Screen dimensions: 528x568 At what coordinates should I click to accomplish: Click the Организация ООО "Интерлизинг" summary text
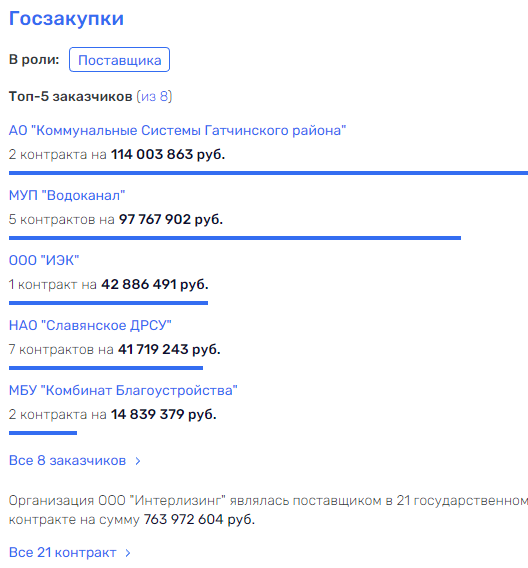coord(268,510)
